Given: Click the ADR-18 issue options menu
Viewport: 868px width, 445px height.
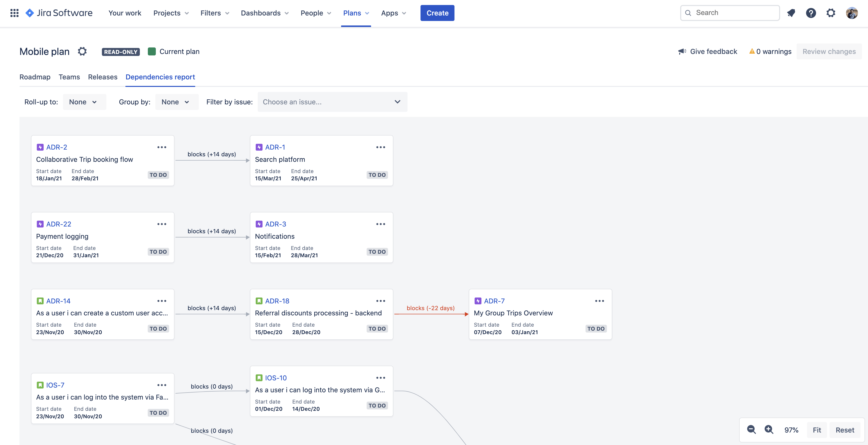Looking at the screenshot, I should (380, 301).
